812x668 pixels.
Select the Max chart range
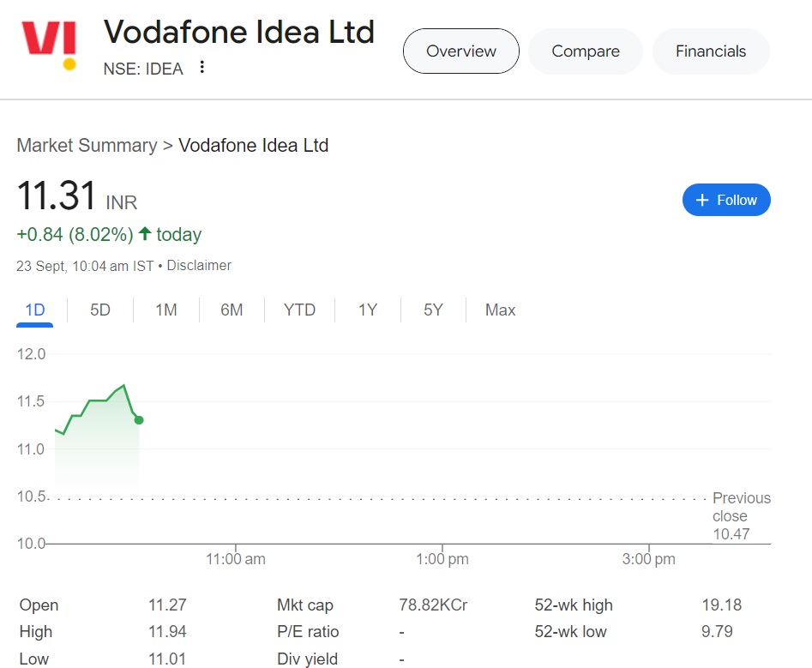[x=500, y=310]
